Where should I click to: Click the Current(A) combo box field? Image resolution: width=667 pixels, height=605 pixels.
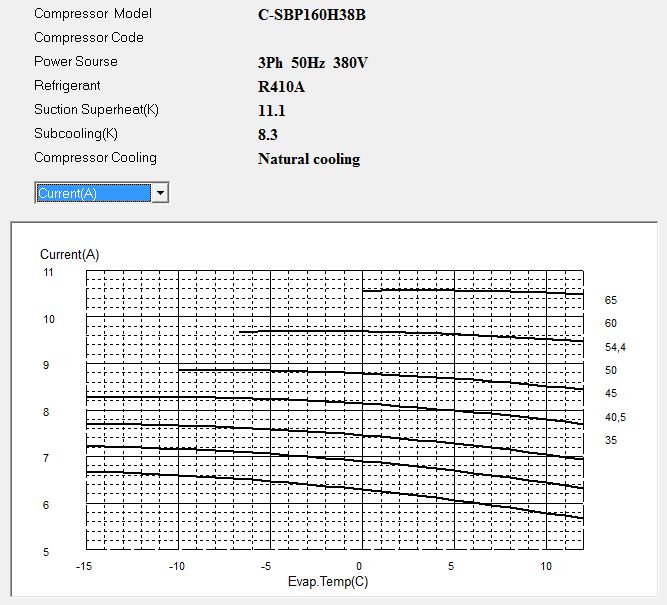(x=92, y=193)
